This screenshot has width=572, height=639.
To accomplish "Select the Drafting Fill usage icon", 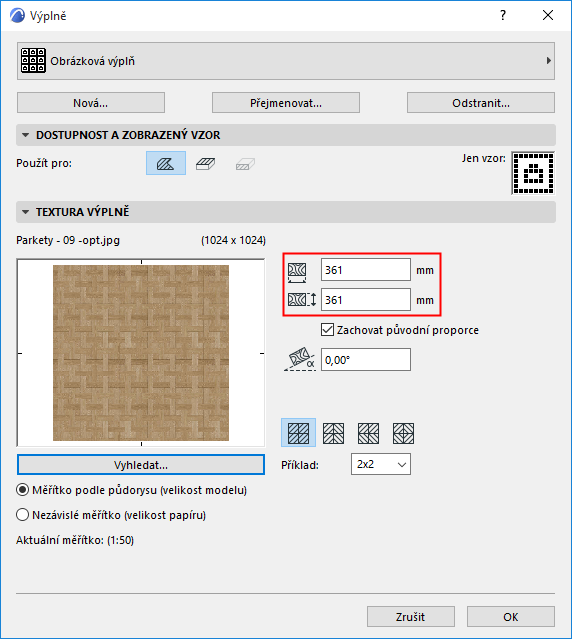I will 166,163.
